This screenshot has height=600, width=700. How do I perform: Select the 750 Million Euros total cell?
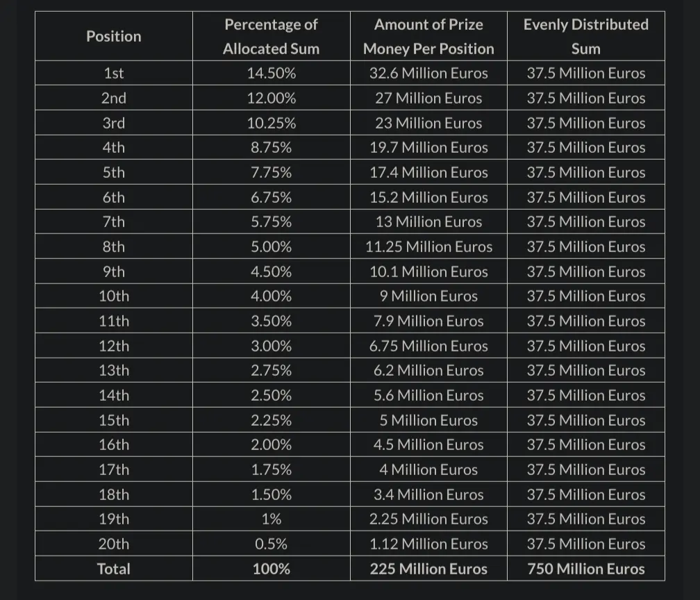tap(586, 569)
